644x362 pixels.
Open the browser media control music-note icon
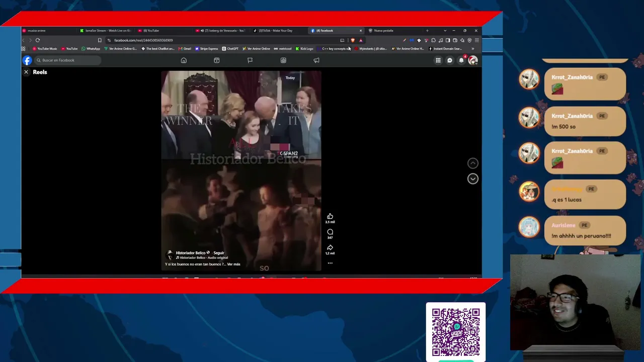(x=441, y=40)
